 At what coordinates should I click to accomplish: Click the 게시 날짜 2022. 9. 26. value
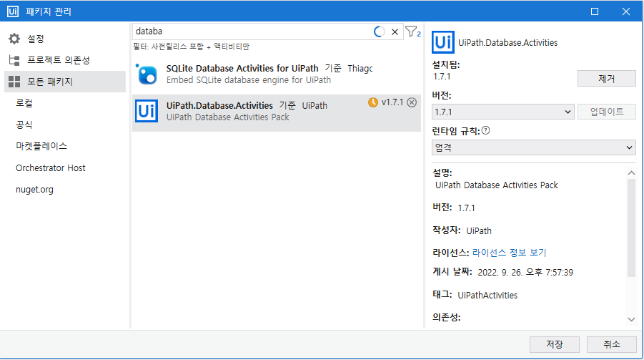[525, 273]
